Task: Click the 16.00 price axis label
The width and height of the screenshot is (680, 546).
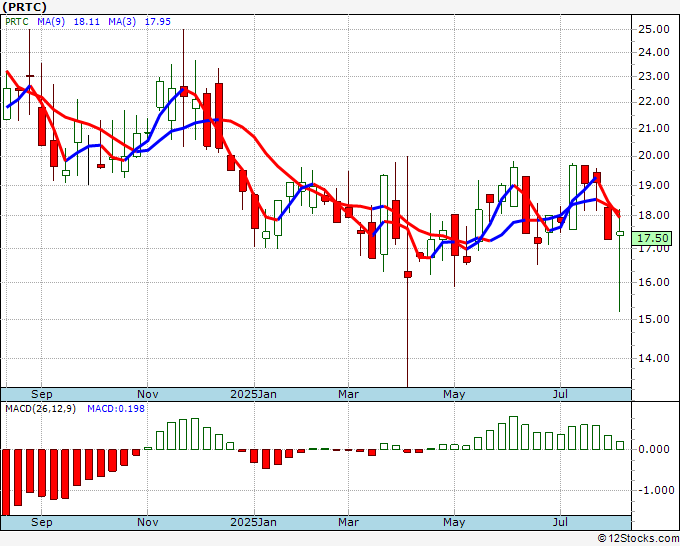Action: point(654,282)
